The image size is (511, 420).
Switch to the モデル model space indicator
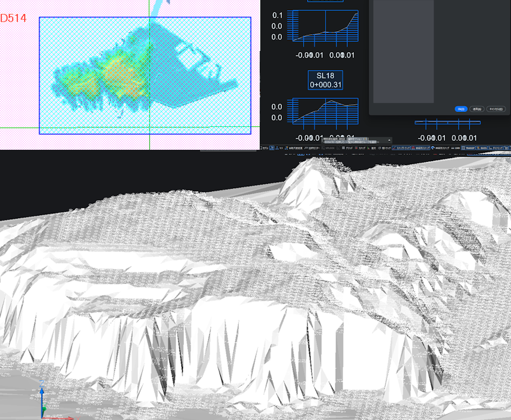tap(264, 148)
